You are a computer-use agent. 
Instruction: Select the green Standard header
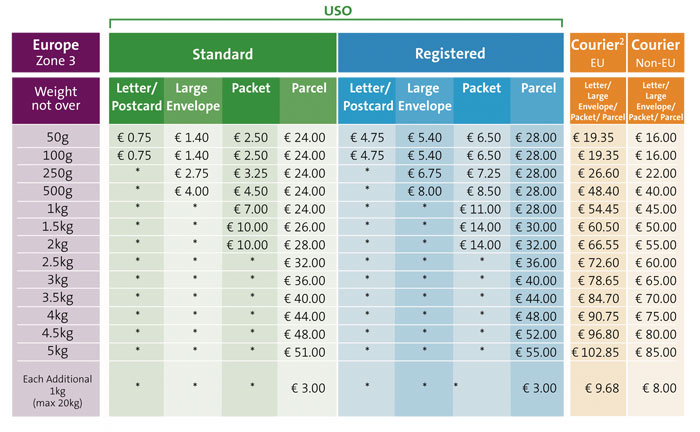(x=223, y=53)
